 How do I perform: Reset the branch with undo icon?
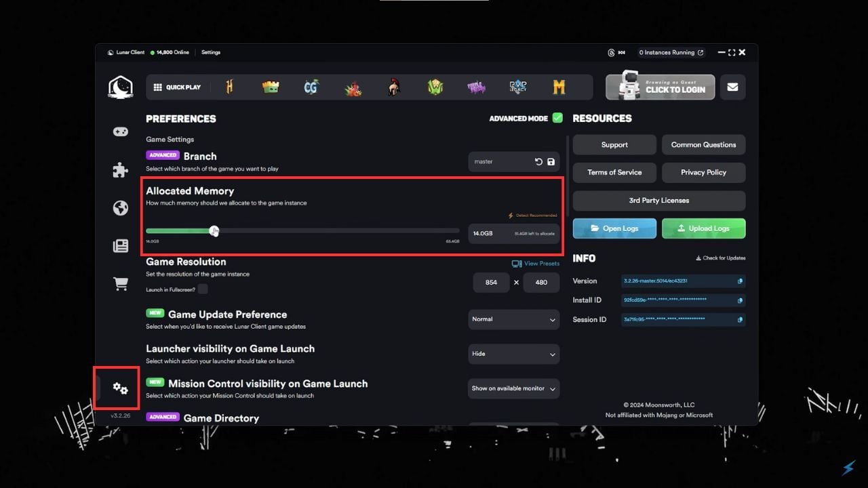[x=538, y=162]
